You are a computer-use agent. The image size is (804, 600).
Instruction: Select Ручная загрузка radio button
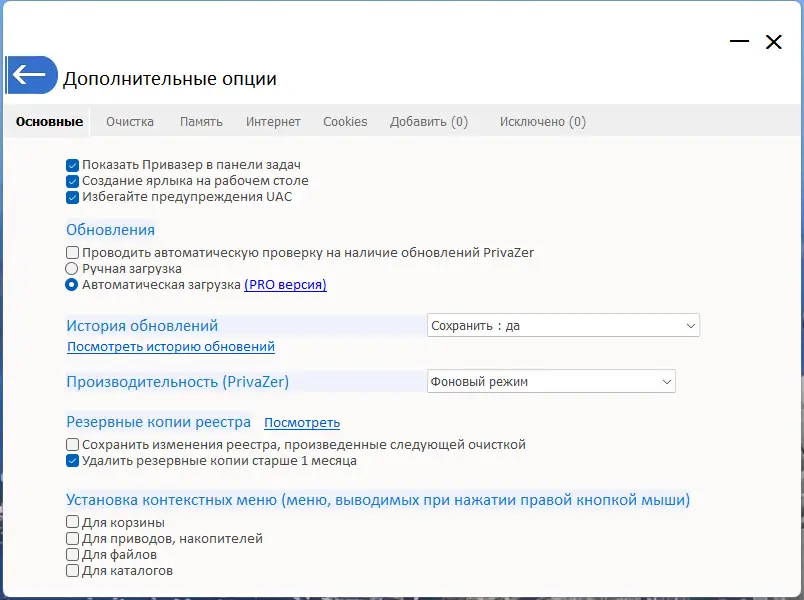click(x=71, y=268)
